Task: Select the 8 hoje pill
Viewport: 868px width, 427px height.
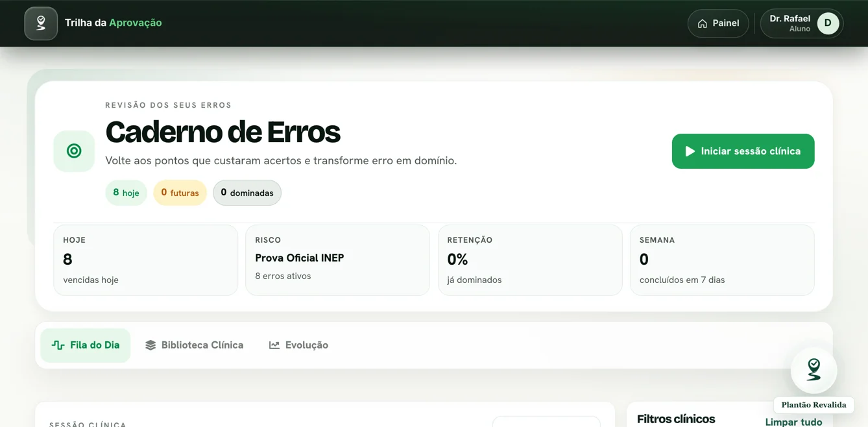Action: click(x=127, y=193)
